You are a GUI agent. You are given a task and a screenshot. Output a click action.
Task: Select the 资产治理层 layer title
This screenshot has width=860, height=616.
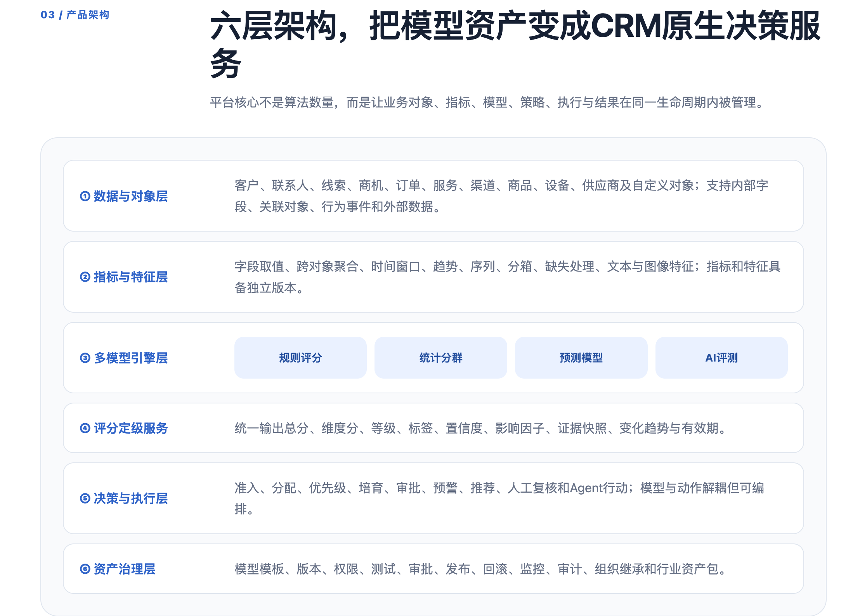125,569
